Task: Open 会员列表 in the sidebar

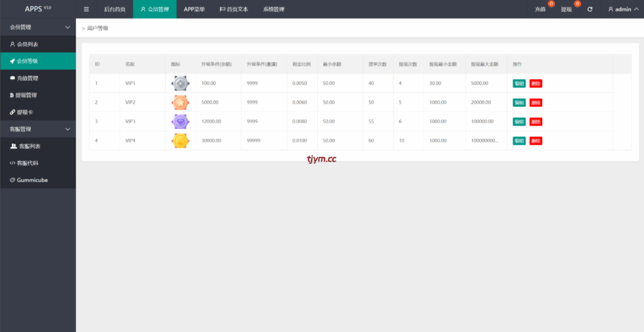Action: 28,44
